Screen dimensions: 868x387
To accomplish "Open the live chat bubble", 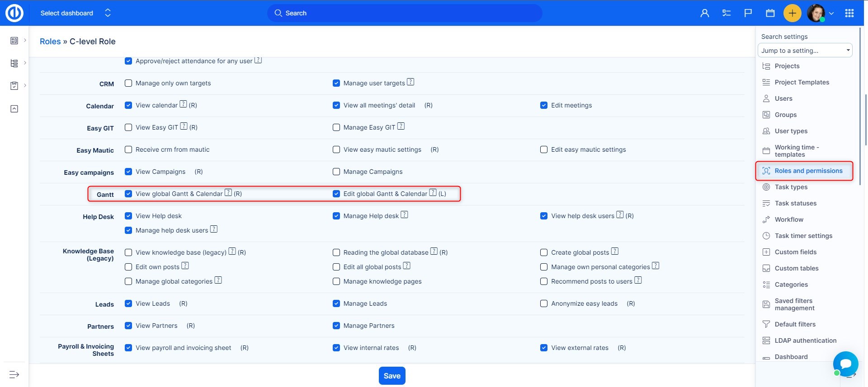I will pyautogui.click(x=845, y=364).
